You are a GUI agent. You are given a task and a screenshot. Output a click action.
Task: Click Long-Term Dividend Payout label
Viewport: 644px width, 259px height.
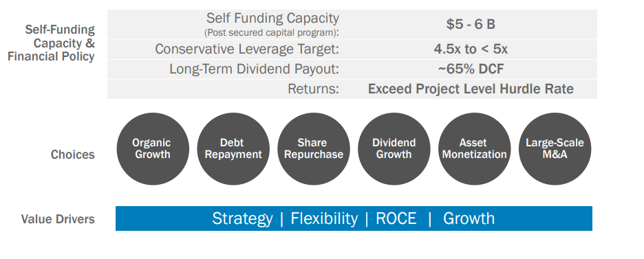pyautogui.click(x=255, y=69)
